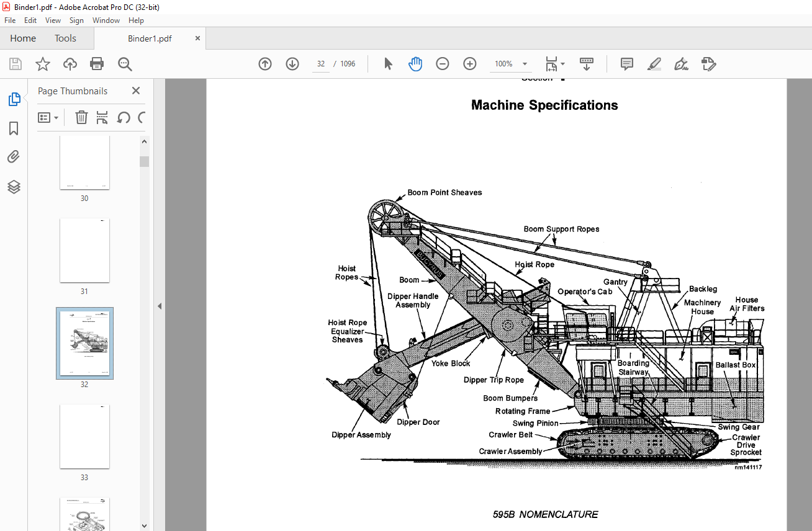Viewport: 812px width, 531px height.
Task: Print the document with the printer icon
Action: pos(97,64)
